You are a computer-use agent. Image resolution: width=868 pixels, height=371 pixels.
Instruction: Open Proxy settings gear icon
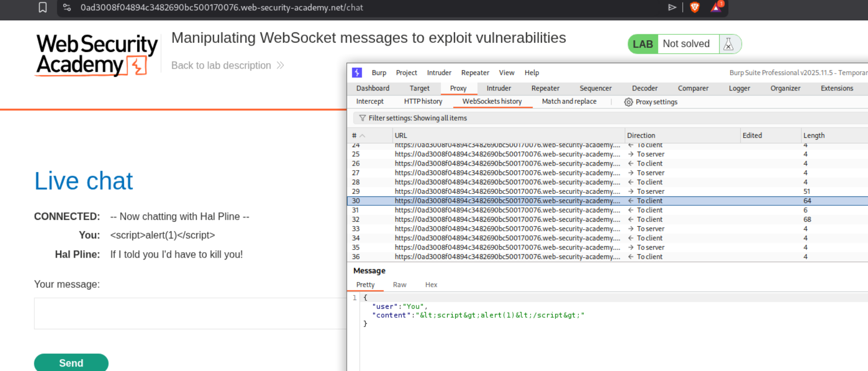[629, 102]
